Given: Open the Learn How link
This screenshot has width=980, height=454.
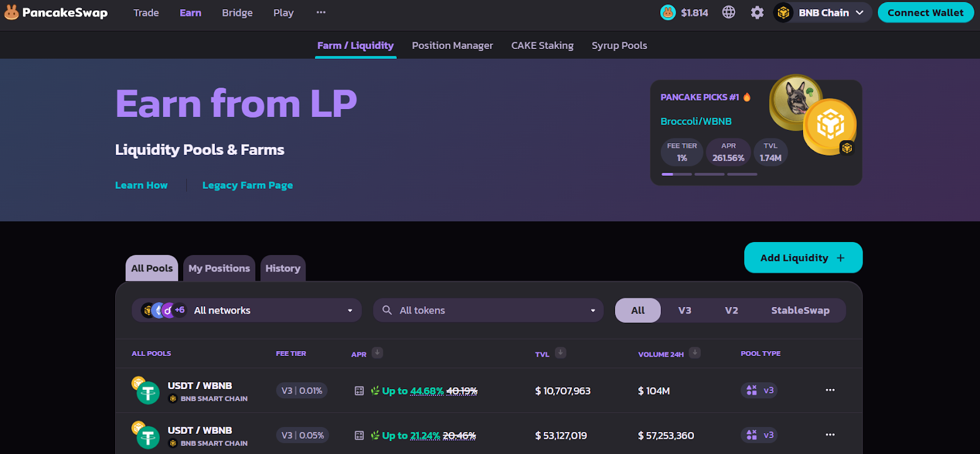Looking at the screenshot, I should tap(141, 185).
